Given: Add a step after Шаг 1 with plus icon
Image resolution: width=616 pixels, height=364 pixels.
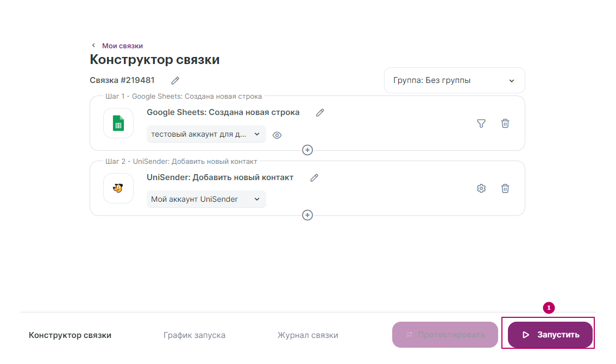Looking at the screenshot, I should [x=307, y=150].
